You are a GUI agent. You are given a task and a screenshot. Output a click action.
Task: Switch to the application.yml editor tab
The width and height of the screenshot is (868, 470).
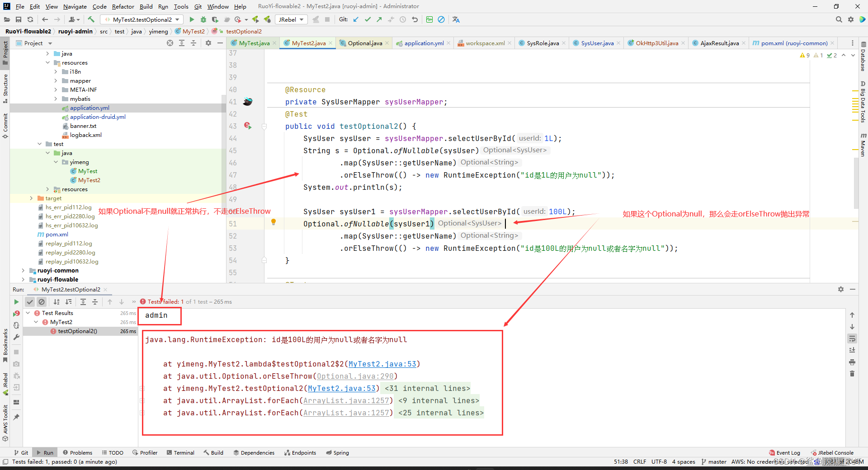pos(424,43)
